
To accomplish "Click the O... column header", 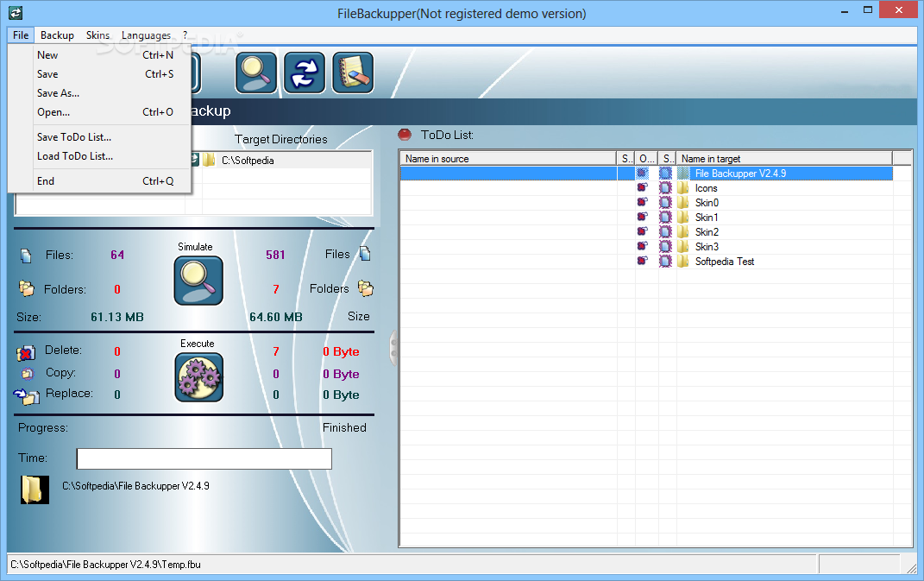I will coord(646,159).
